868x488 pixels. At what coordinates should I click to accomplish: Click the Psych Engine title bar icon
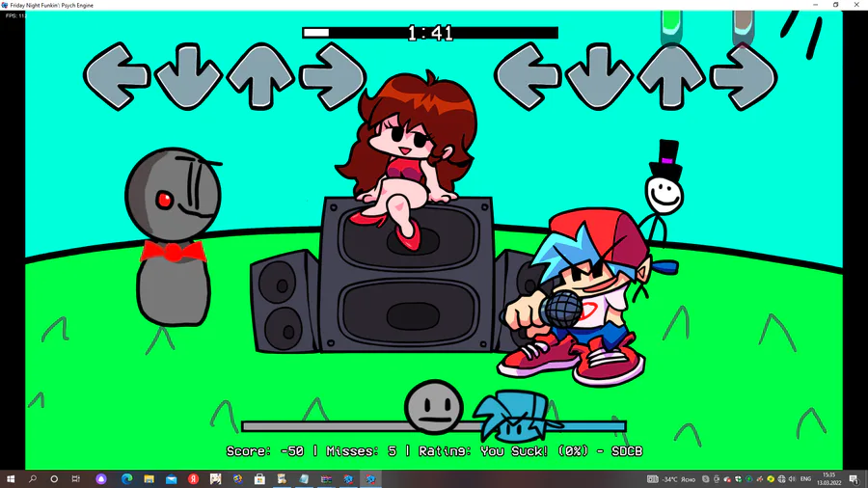point(5,5)
